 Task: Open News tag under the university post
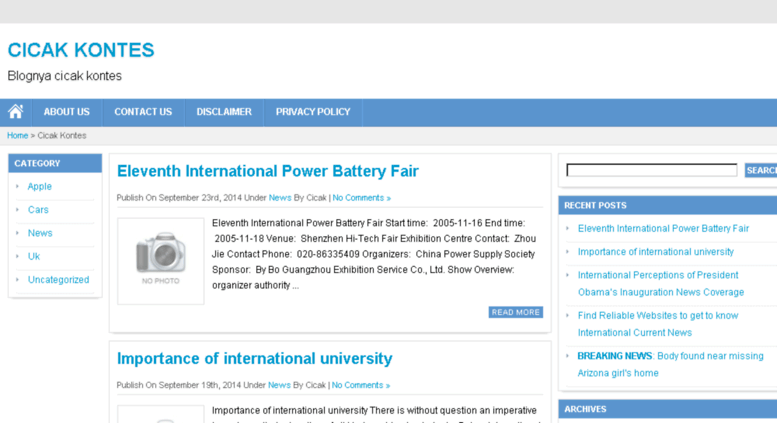(279, 385)
